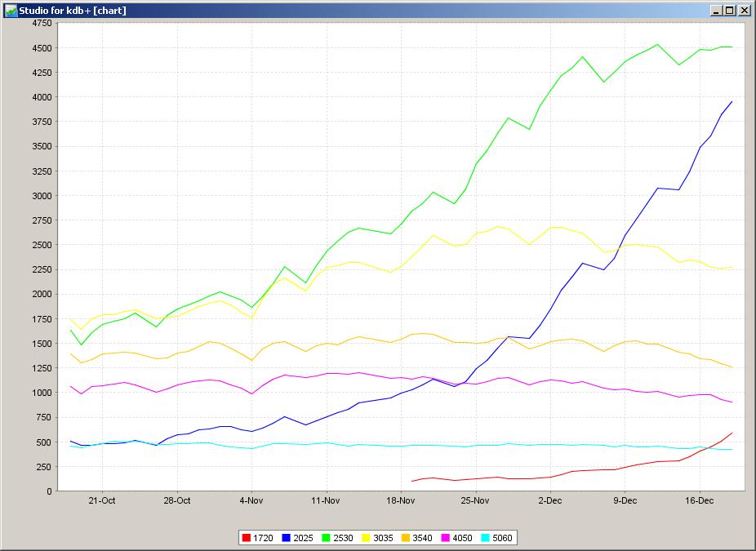Click the 4750 y-axis label
Image resolution: width=756 pixels, height=551 pixels.
(x=42, y=23)
